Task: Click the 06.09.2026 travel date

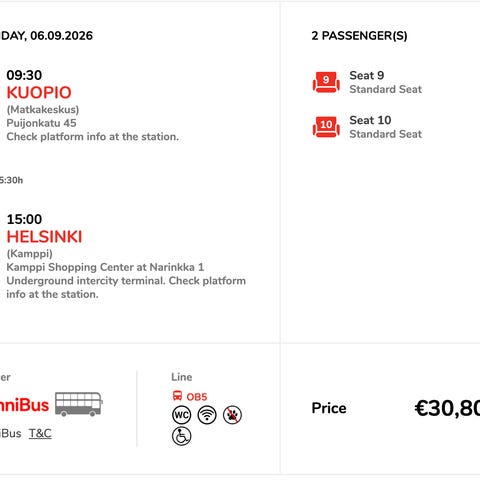Action: pos(62,36)
